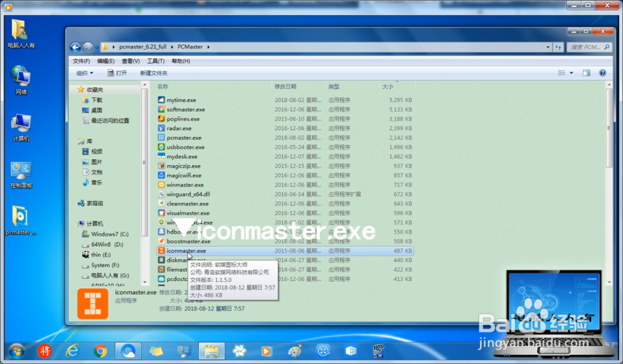Screen dimensions: 623x364
Task: Toggle the preview pane icon
Action: click(586, 73)
